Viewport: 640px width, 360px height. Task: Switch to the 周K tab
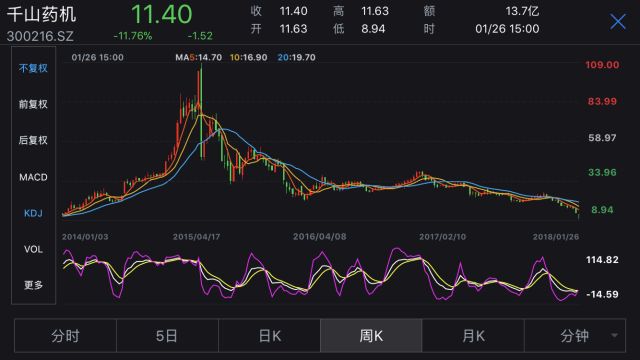[x=371, y=336]
